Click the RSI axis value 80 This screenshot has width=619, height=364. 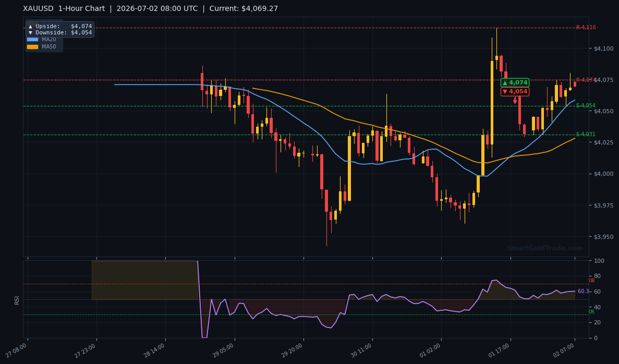pos(597,276)
